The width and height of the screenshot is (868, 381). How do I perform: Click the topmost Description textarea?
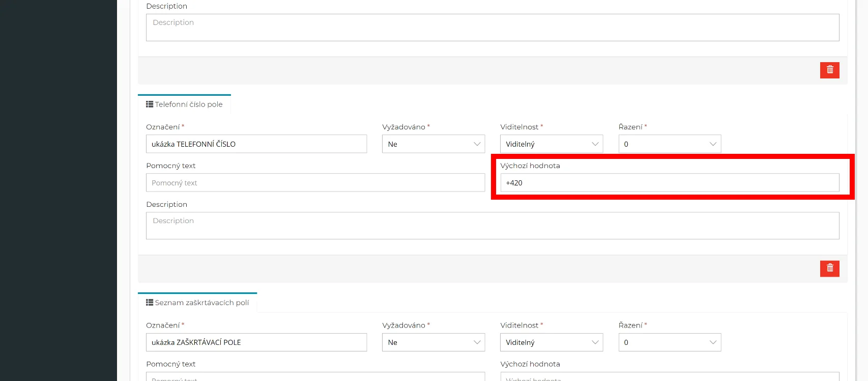coord(492,28)
